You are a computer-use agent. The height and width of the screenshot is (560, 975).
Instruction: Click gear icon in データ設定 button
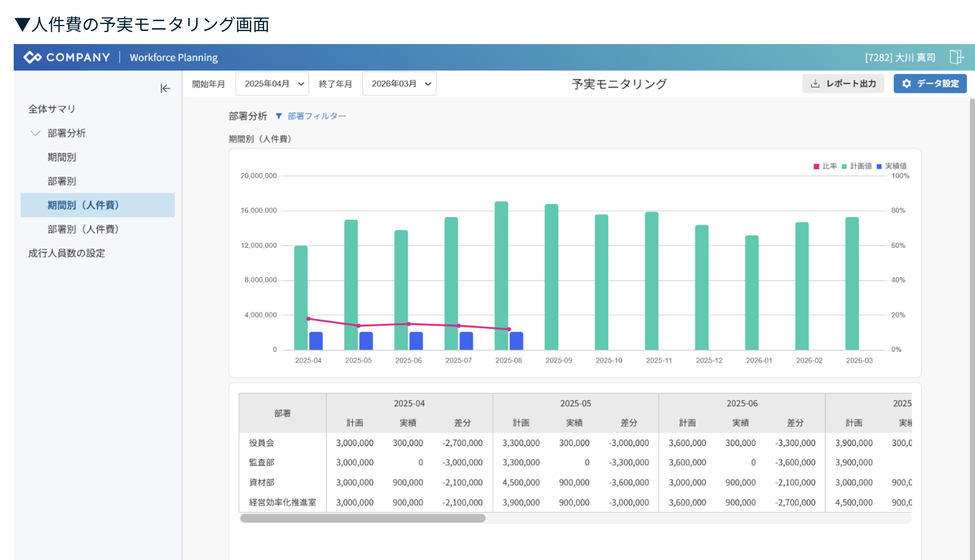click(906, 84)
